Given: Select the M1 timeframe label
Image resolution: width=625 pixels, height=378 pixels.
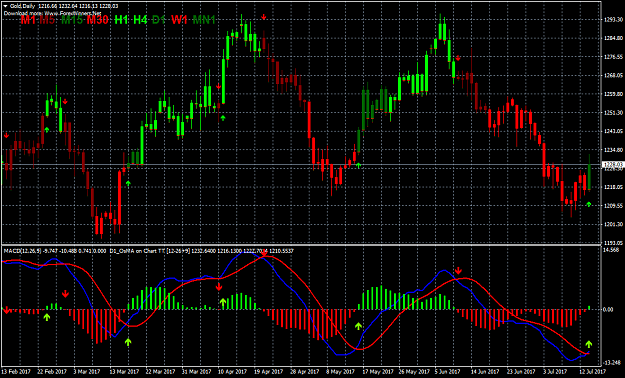Looking at the screenshot, I should pos(28,20).
